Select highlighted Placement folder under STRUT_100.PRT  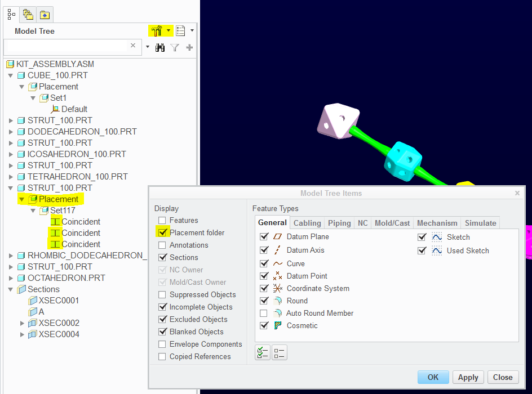(59, 199)
